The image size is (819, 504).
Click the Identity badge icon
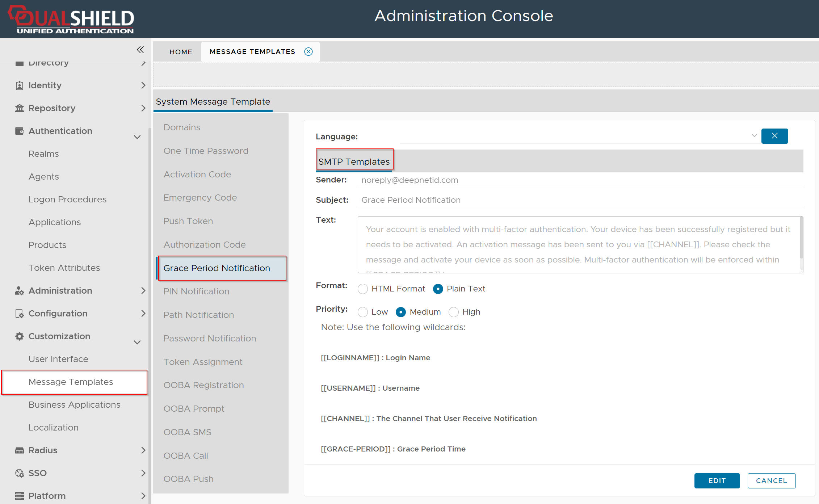click(x=20, y=85)
